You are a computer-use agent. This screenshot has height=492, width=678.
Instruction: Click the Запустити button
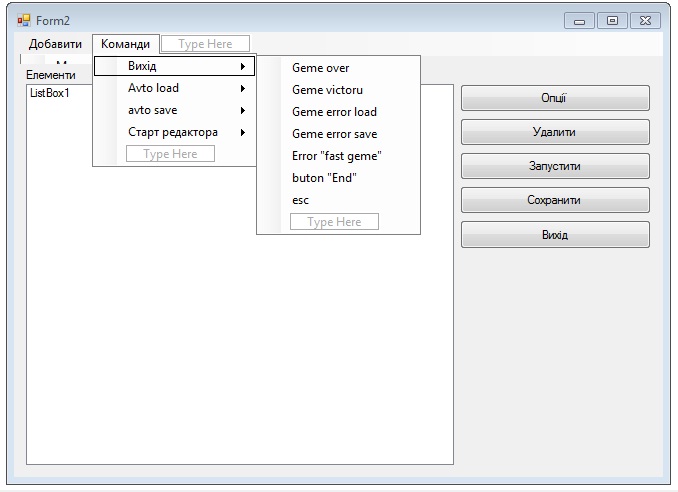pyautogui.click(x=555, y=166)
